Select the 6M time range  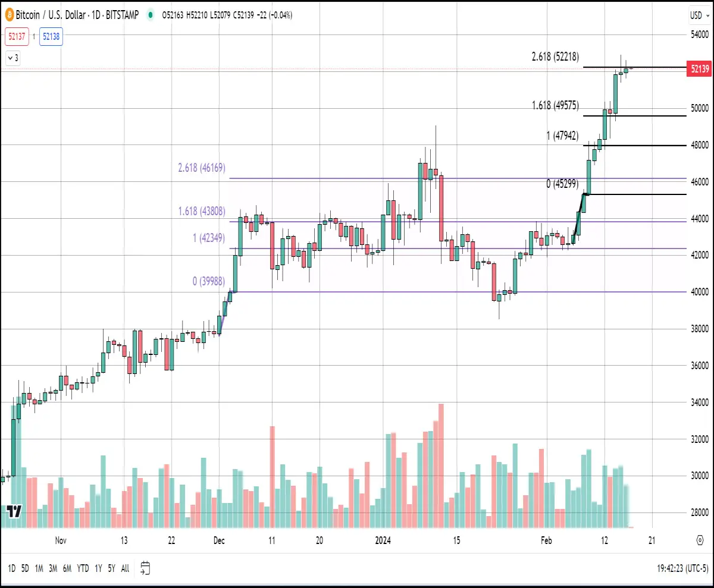point(67,568)
